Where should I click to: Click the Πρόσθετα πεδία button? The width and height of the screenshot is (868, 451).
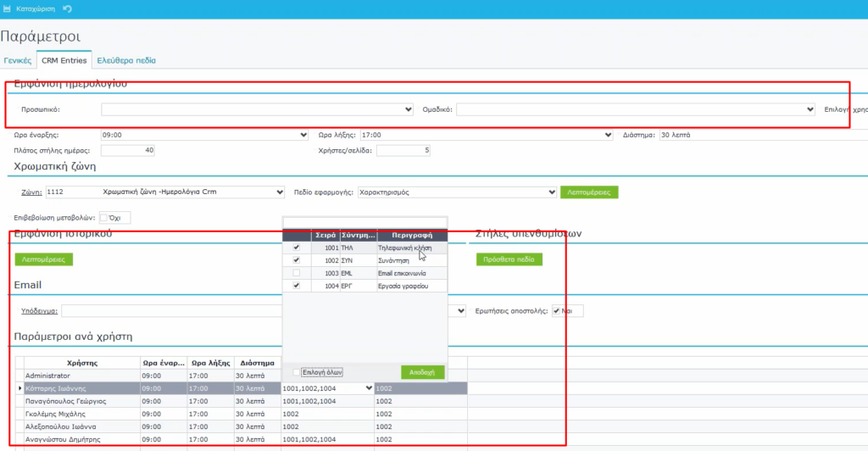[509, 259]
